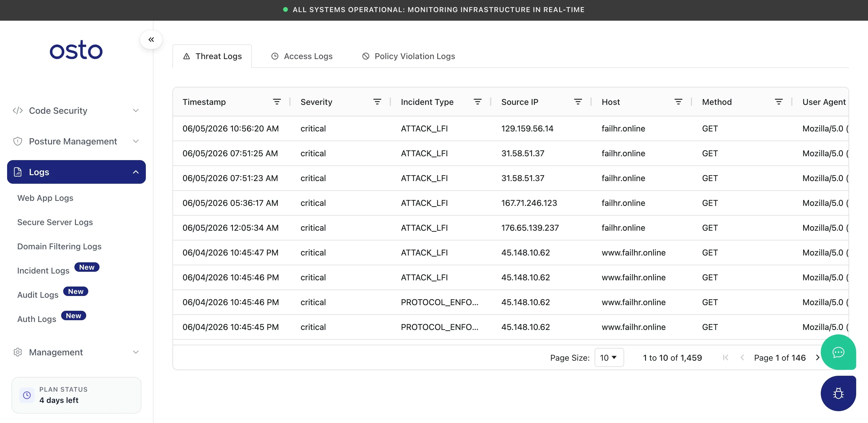Click the Logs document icon

(17, 172)
